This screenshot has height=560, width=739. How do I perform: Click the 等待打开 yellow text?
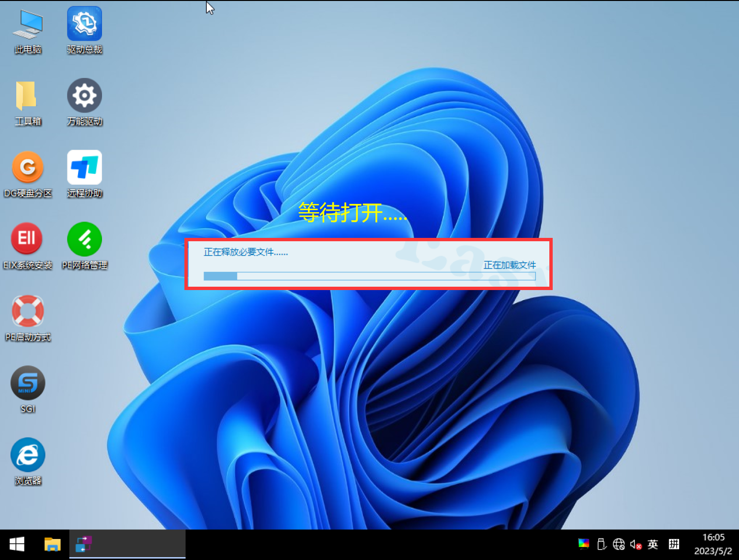pyautogui.click(x=352, y=213)
